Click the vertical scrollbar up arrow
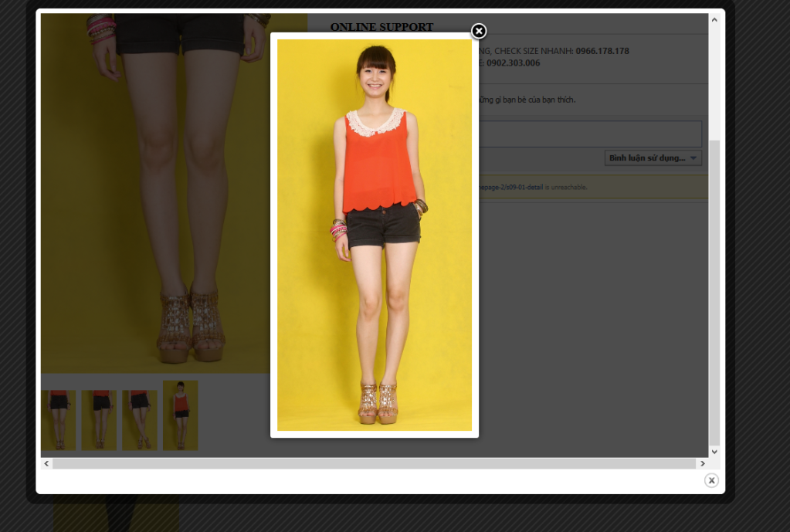The height and width of the screenshot is (532, 790). tap(714, 19)
